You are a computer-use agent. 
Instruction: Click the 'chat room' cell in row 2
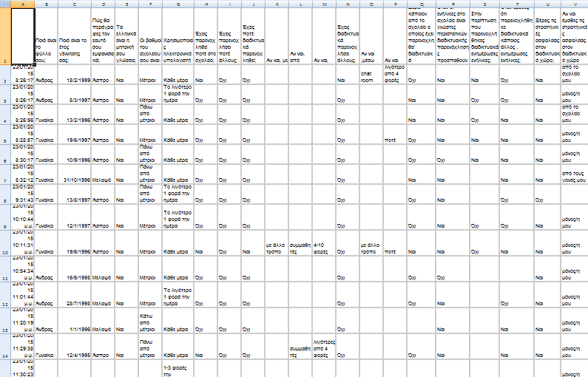[371, 74]
